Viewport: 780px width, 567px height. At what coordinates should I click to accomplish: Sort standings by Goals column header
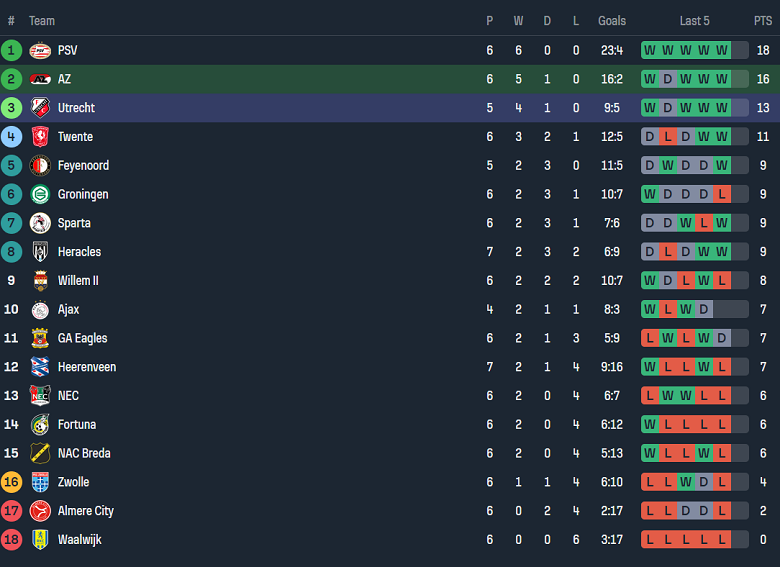pyautogui.click(x=612, y=21)
